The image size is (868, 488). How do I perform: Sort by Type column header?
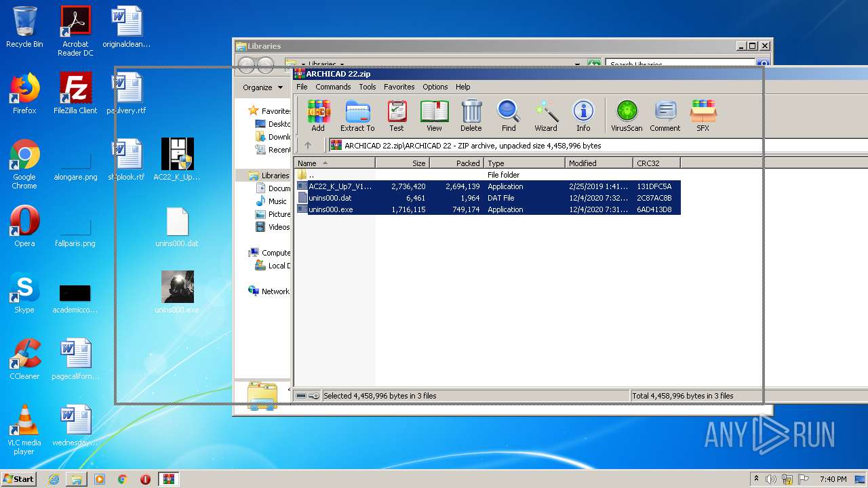(x=524, y=163)
